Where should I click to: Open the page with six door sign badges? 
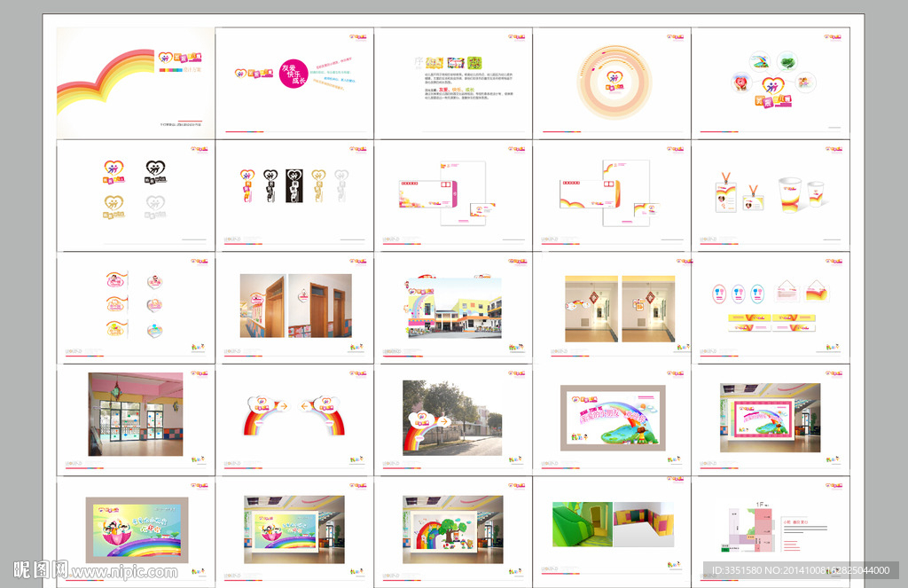coord(136,308)
